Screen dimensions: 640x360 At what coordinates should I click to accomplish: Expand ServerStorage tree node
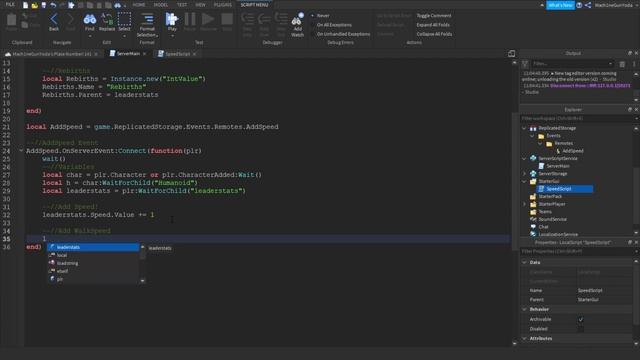click(524, 173)
